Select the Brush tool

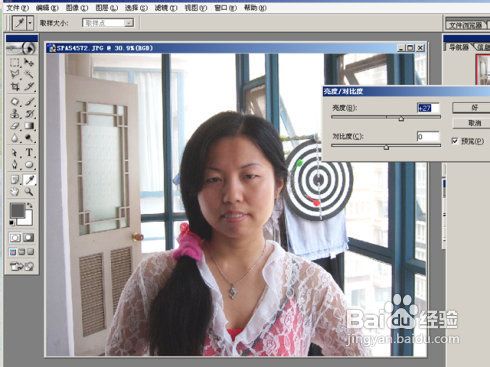click(x=29, y=101)
